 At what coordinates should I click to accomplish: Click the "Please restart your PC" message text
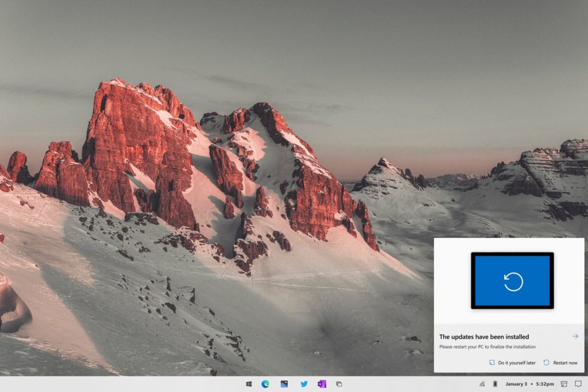488,347
